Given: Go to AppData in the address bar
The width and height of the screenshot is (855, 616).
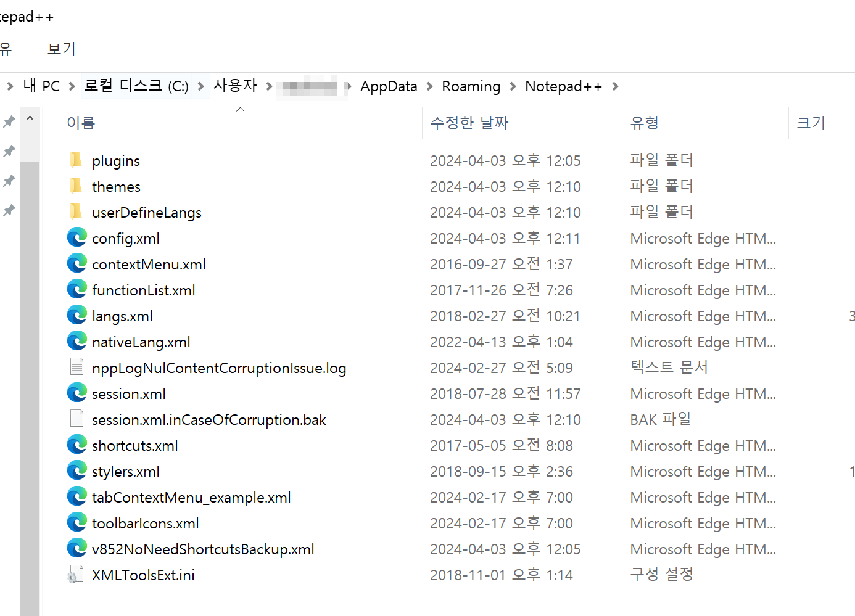Looking at the screenshot, I should pos(389,86).
